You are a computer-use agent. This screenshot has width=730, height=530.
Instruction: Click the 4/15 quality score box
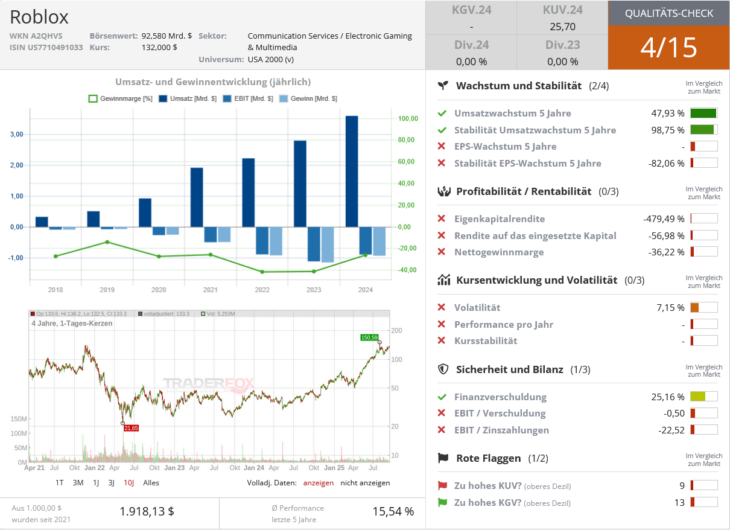(x=669, y=48)
